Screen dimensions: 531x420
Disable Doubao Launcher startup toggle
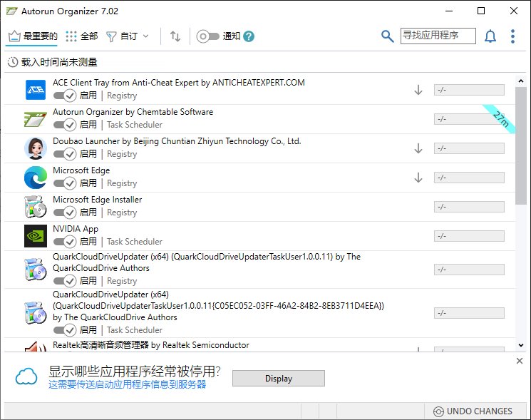pyautogui.click(x=65, y=154)
